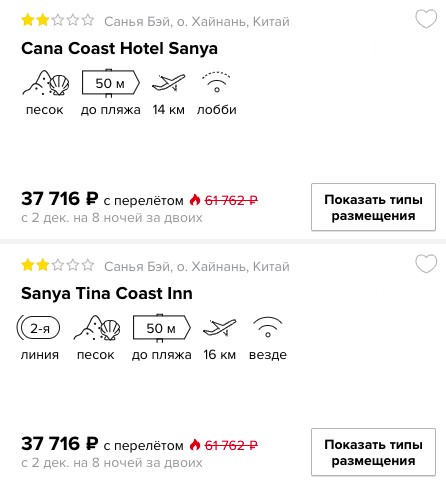This screenshot has height=482, width=446.
Task: Add Cana Coast Hotel Sanya to favorites
Action: (426, 19)
